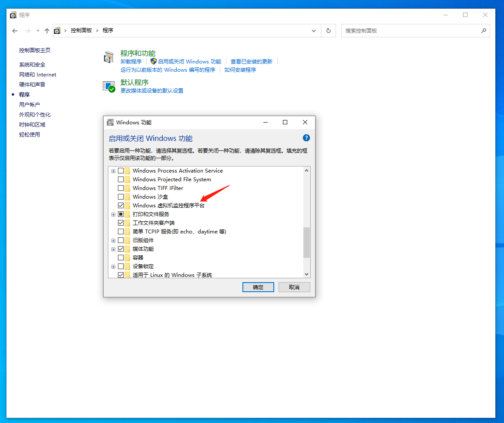The image size is (504, 423).
Task: Check the Windows TIFF IFilter checkbox
Action: (121, 188)
